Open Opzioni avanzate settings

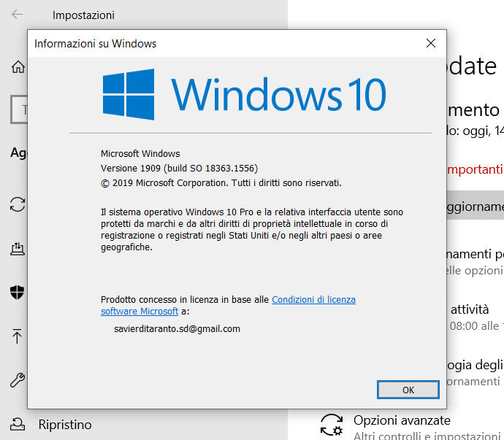(402, 420)
